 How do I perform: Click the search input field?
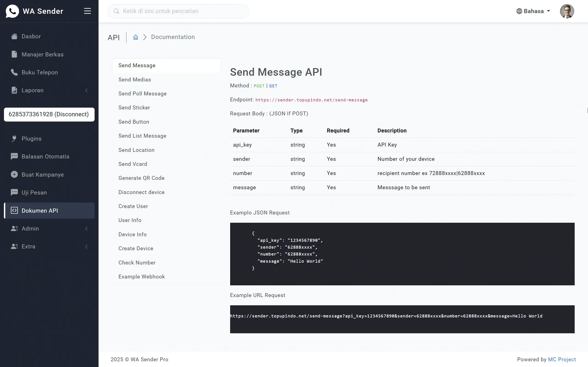(178, 11)
